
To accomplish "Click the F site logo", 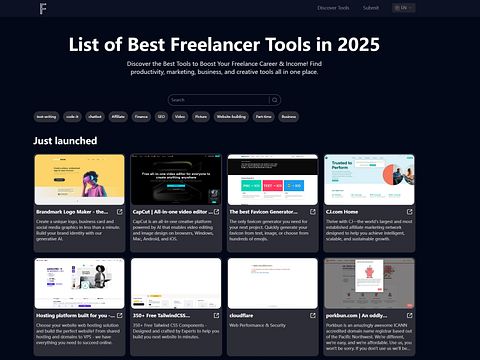I will 43,9.
